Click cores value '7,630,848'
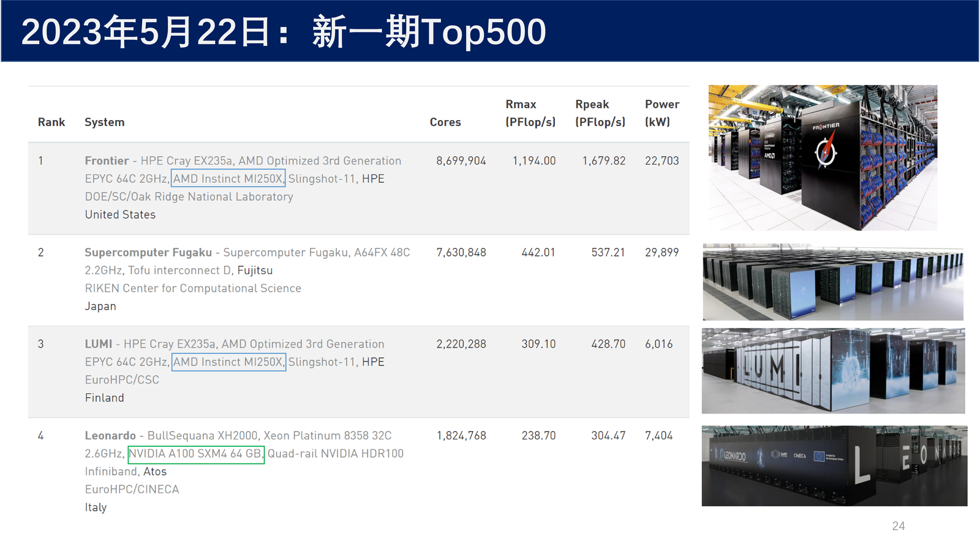This screenshot has height=551, width=980. 461,252
